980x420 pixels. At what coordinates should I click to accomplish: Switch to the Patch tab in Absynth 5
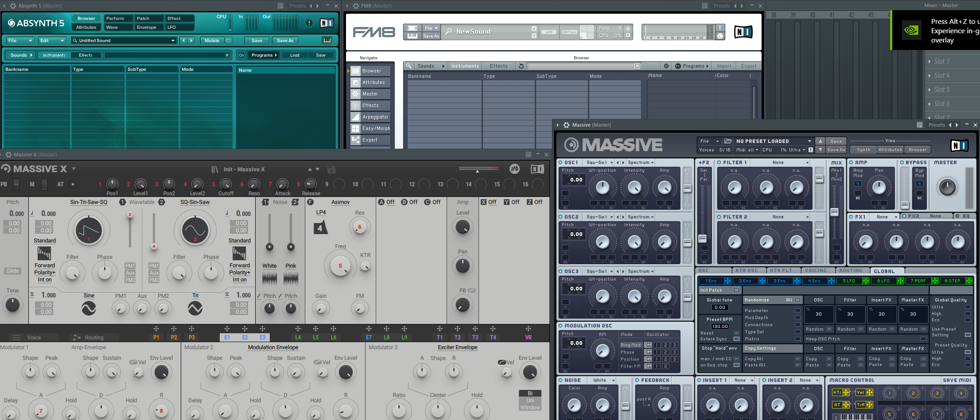click(x=148, y=19)
